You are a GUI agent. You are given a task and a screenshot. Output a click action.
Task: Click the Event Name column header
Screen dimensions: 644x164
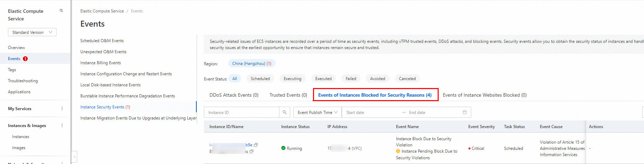pyautogui.click(x=407, y=127)
